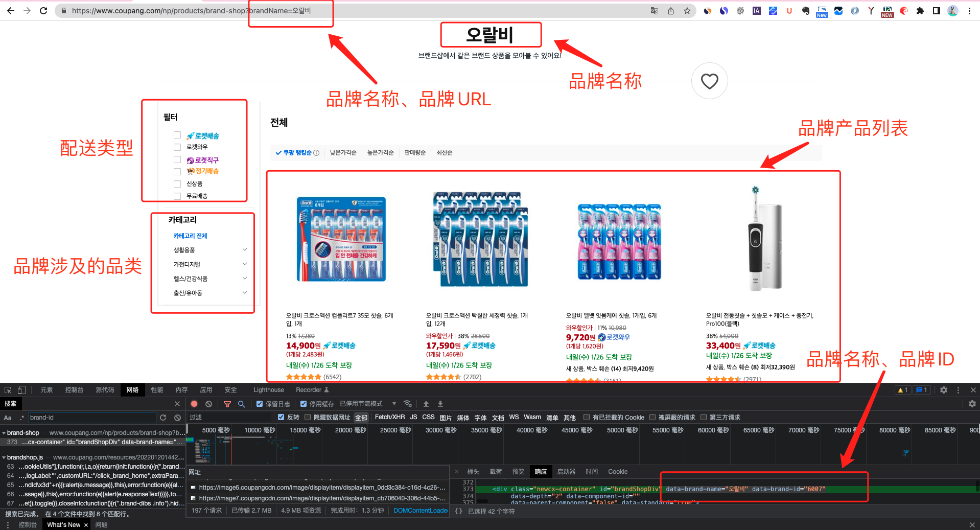The width and height of the screenshot is (980, 530).
Task: Activate the DevTools inspect element picker
Action: click(x=8, y=390)
